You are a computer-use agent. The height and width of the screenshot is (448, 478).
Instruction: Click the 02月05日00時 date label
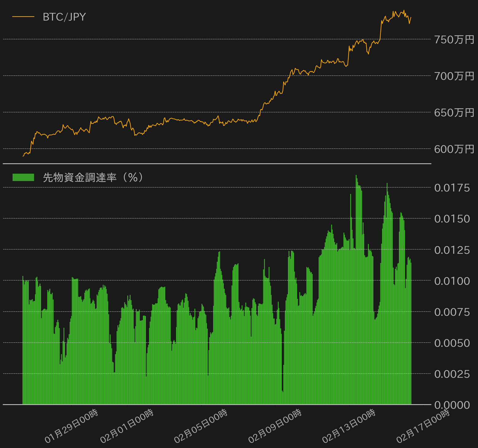(x=201, y=426)
